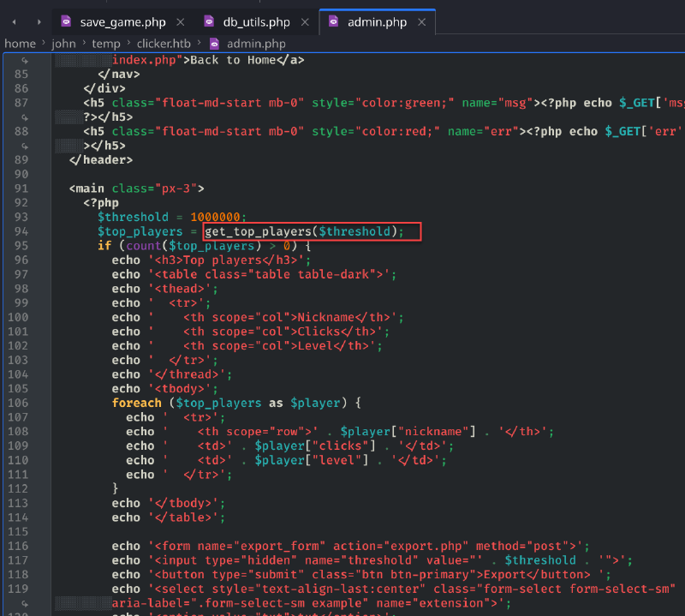Click line number 106 at foreach
Viewport: 685px width, 616px height.
click(x=18, y=403)
